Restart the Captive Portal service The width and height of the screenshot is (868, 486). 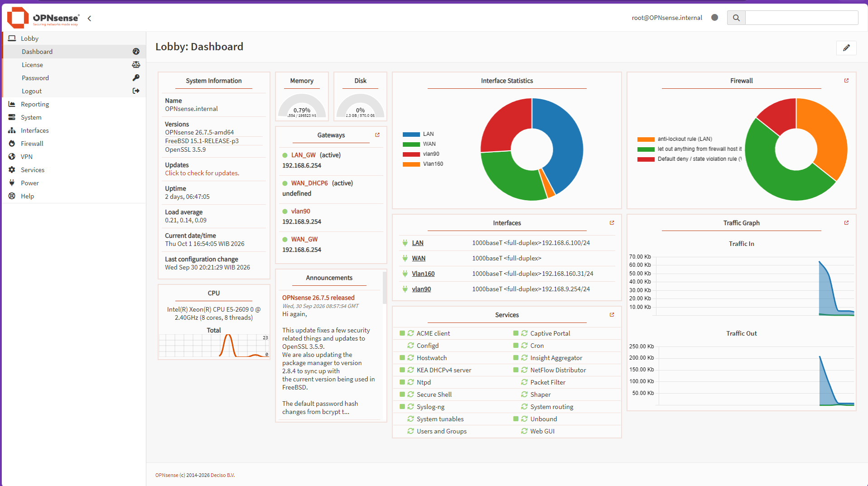524,333
